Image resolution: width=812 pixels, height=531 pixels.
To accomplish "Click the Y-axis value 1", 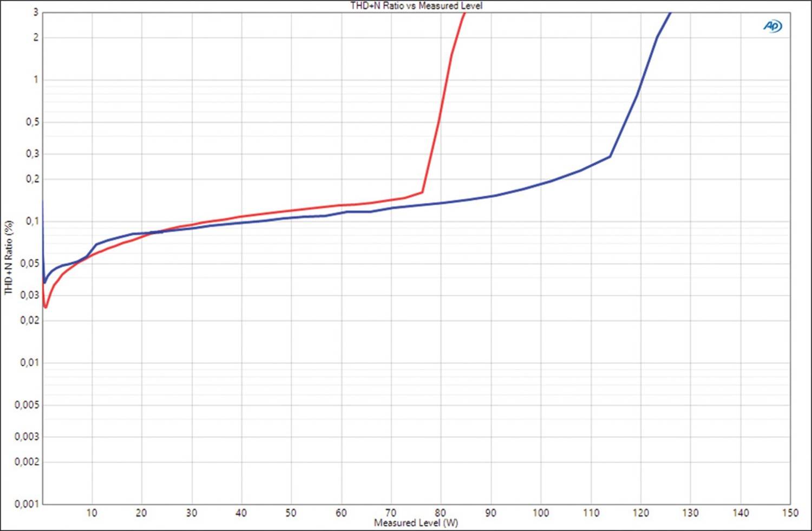I will [x=36, y=80].
